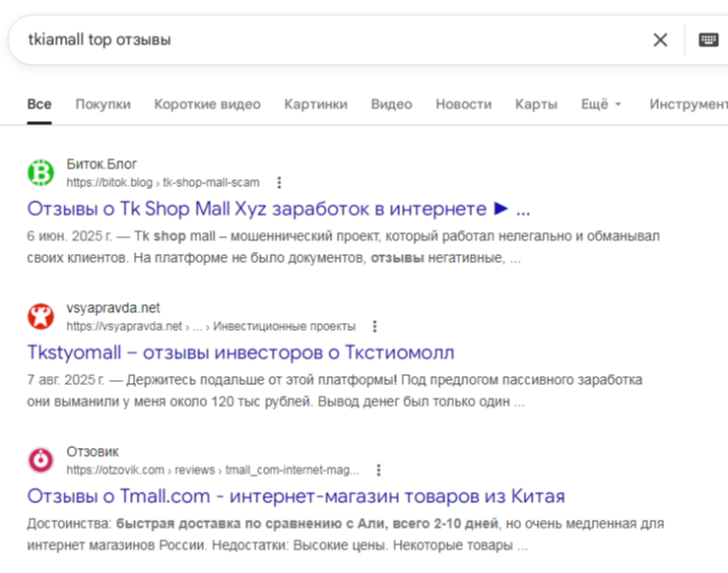Open Отзывы о Tmall.com link
This screenshot has height=573, width=728.
coord(297,496)
